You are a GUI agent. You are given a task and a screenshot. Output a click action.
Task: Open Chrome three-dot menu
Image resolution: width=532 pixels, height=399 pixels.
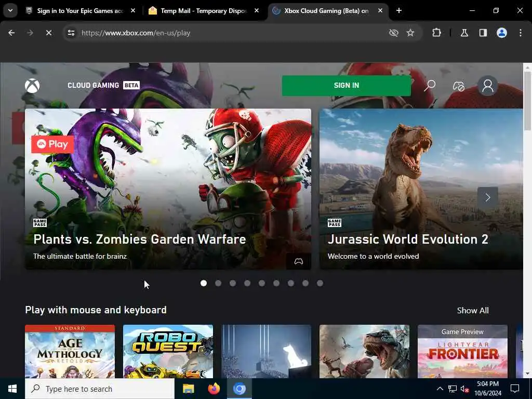pos(521,33)
